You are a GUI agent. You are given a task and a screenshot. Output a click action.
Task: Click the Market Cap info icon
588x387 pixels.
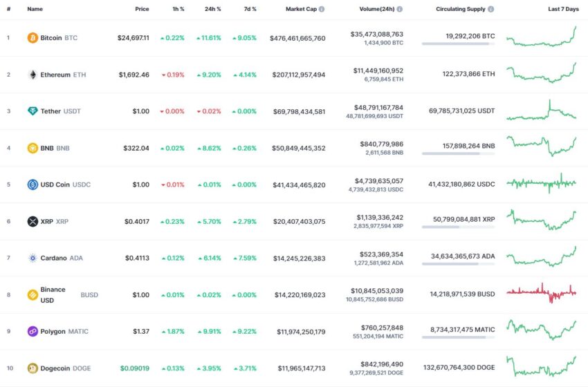point(322,9)
